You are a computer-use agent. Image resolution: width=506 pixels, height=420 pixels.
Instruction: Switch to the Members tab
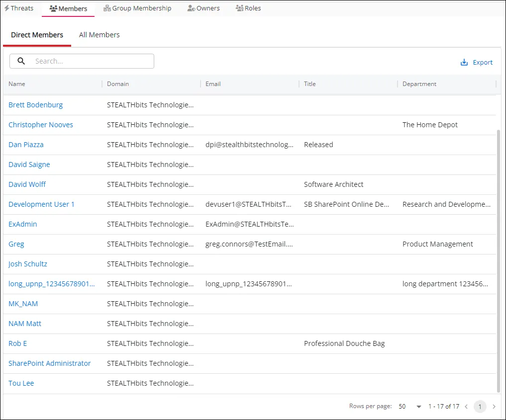click(68, 8)
